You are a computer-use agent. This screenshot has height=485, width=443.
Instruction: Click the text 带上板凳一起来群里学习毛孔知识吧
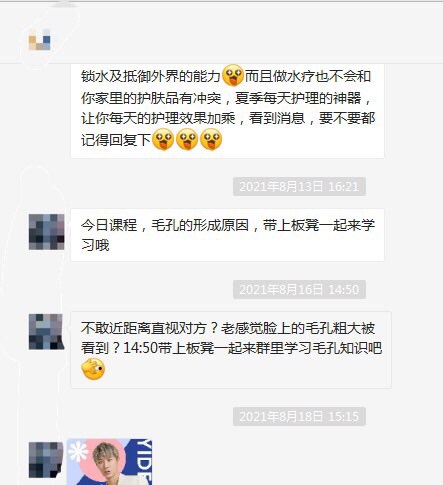[x=270, y=348]
